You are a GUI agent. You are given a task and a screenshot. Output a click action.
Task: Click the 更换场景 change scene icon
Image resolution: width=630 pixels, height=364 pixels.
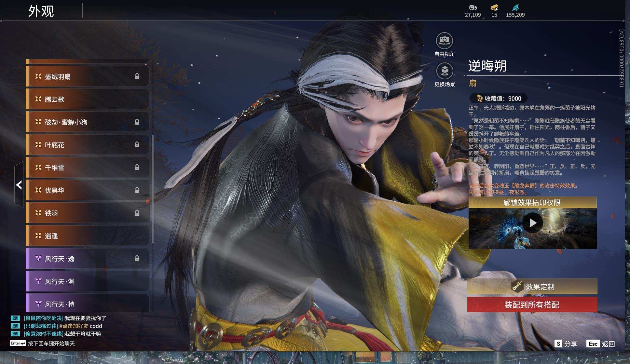click(x=445, y=71)
